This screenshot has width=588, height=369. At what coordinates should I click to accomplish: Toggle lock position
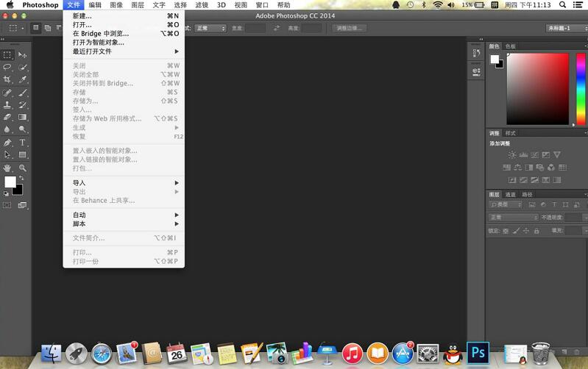coord(526,231)
